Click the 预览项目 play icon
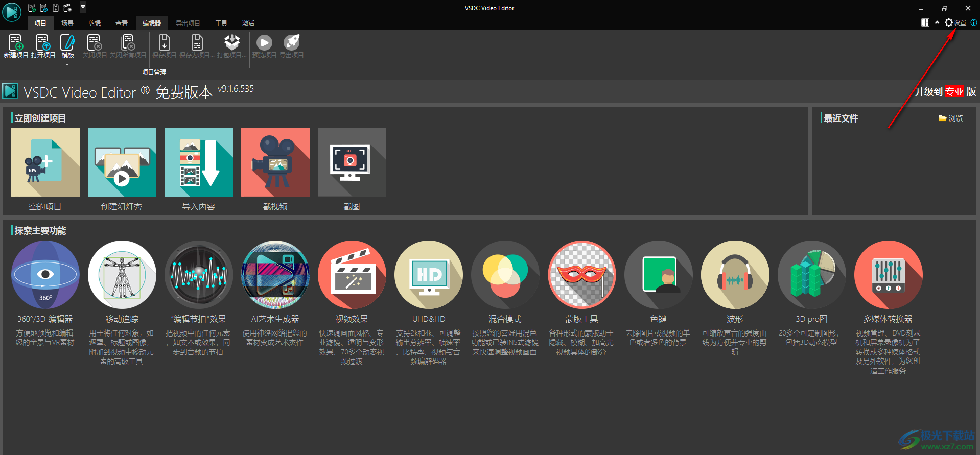This screenshot has height=455, width=980. (264, 42)
